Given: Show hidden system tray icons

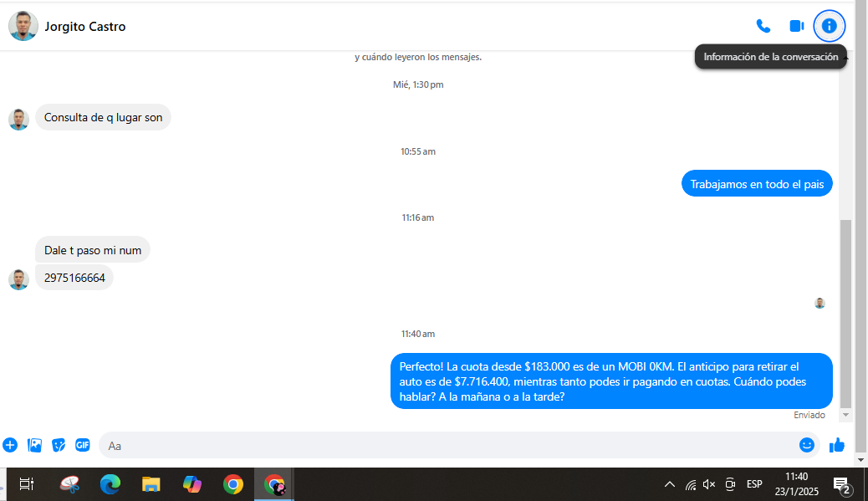Looking at the screenshot, I should pos(669,484).
